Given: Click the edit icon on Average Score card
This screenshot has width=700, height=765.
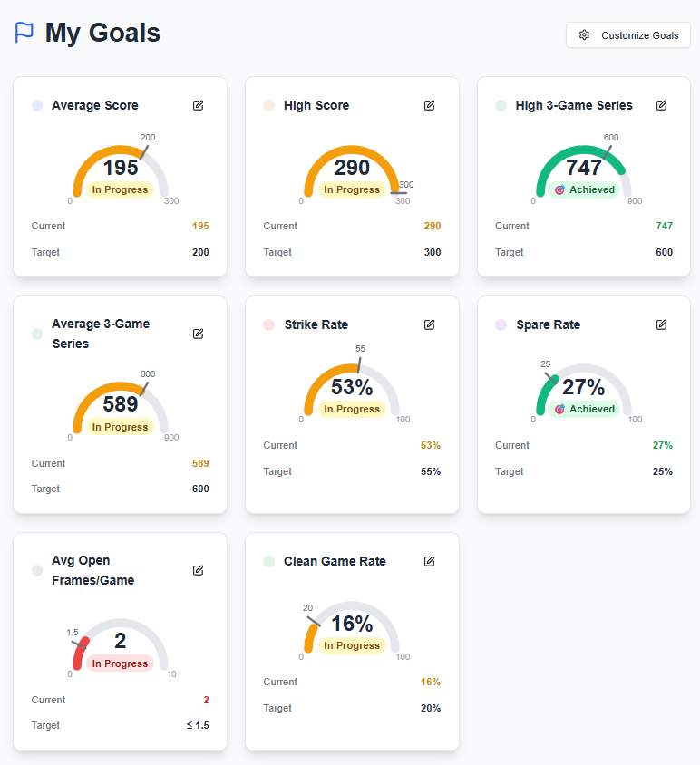Looking at the screenshot, I should pos(198,105).
